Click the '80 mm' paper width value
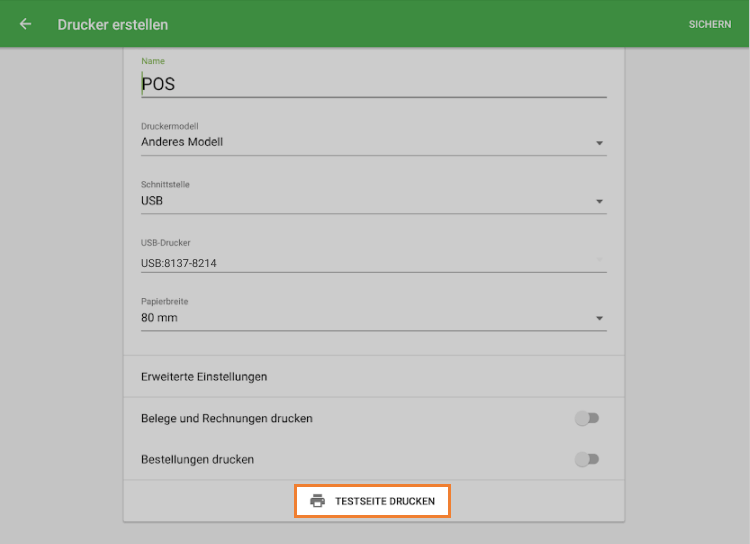The width and height of the screenshot is (750, 544). [159, 318]
